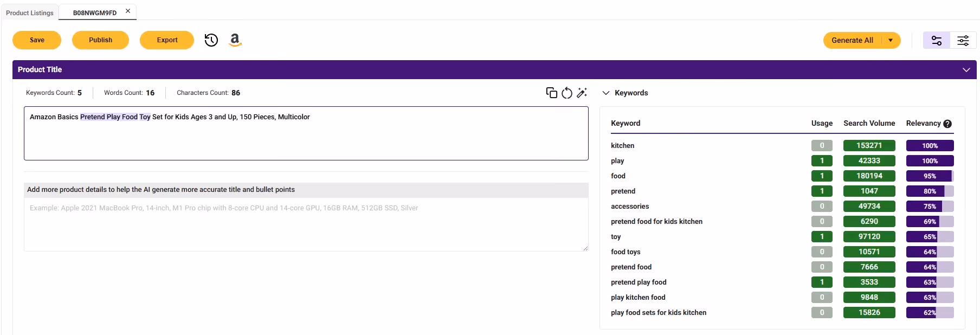
Task: Click search volume 49734 for accessories
Action: pyautogui.click(x=869, y=207)
